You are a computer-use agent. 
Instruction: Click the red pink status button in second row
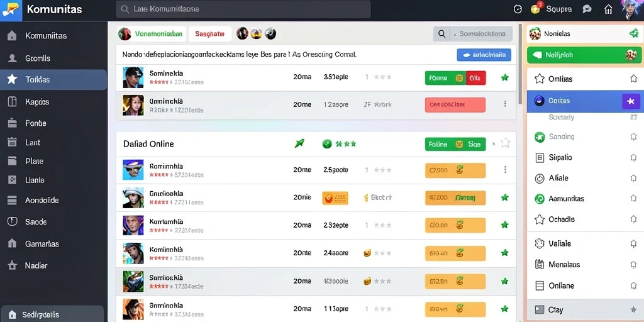pos(455,105)
